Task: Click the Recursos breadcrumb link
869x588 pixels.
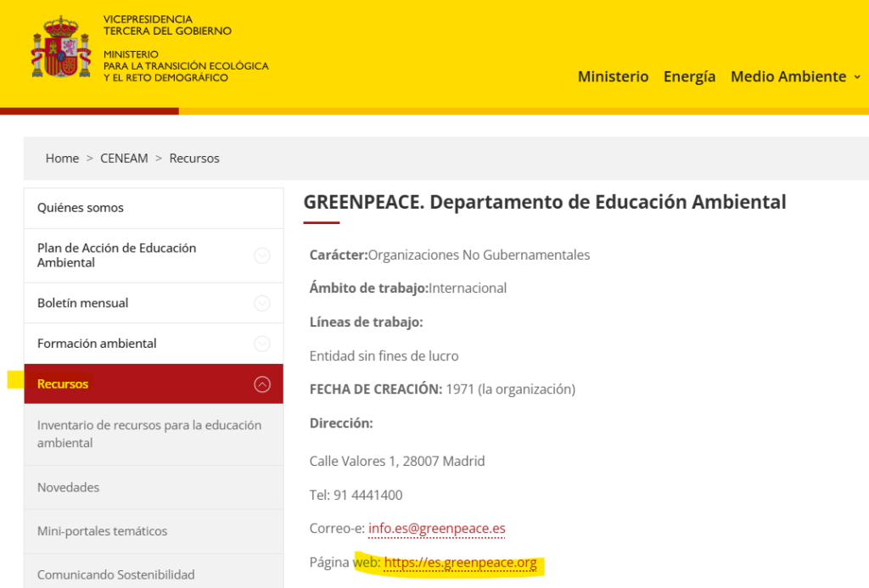Action: (x=194, y=158)
